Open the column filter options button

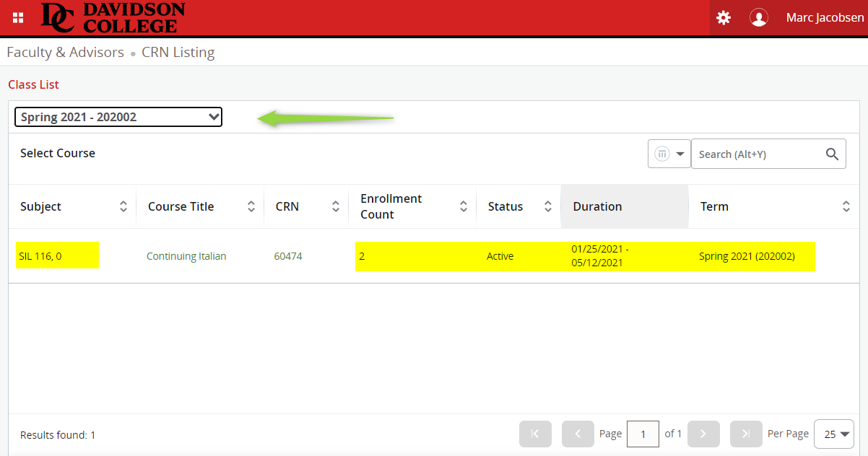pos(669,154)
